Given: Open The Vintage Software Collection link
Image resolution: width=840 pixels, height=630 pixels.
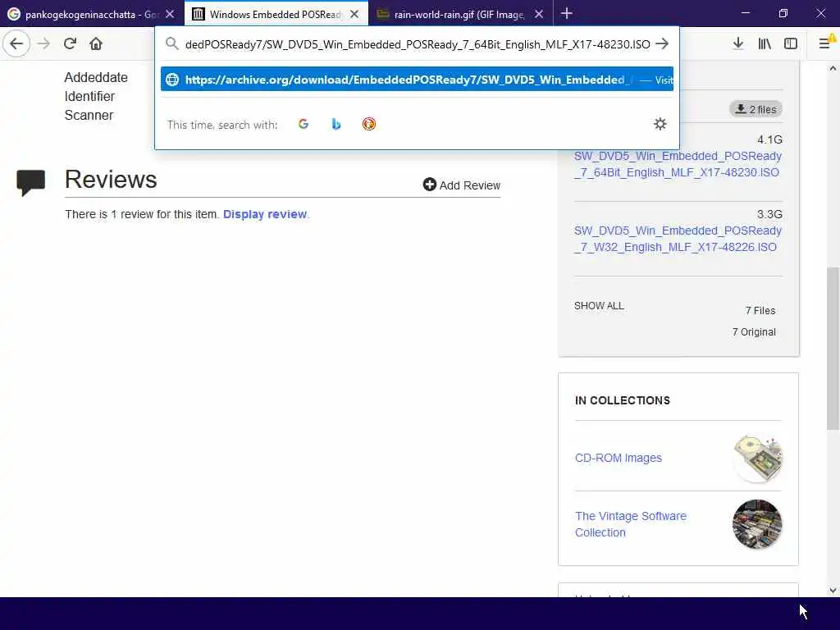Looking at the screenshot, I should (631, 524).
